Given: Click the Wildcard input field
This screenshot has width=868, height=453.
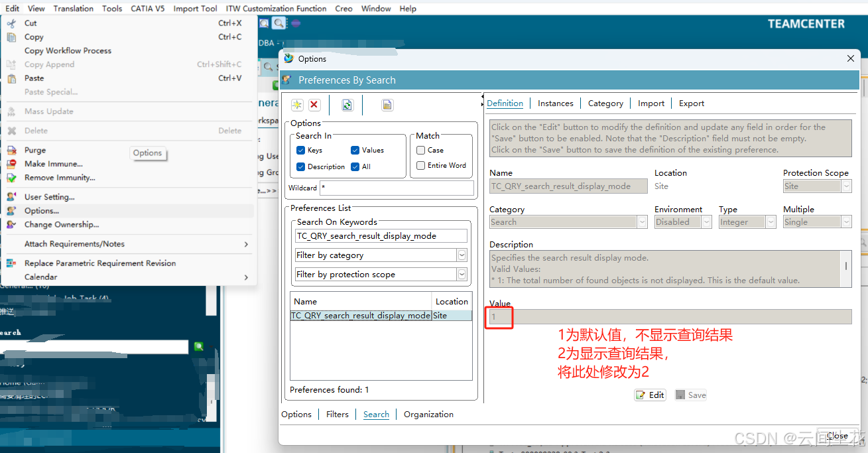Looking at the screenshot, I should (397, 188).
